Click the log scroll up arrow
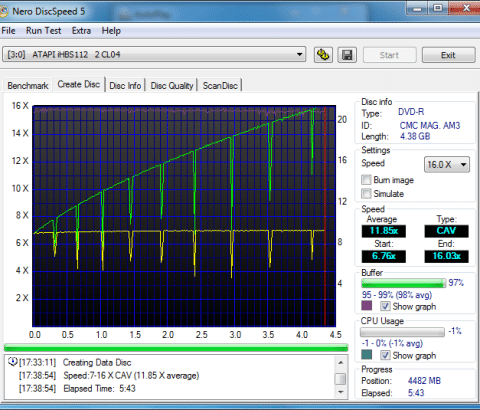The width and height of the screenshot is (480, 410). [340, 362]
